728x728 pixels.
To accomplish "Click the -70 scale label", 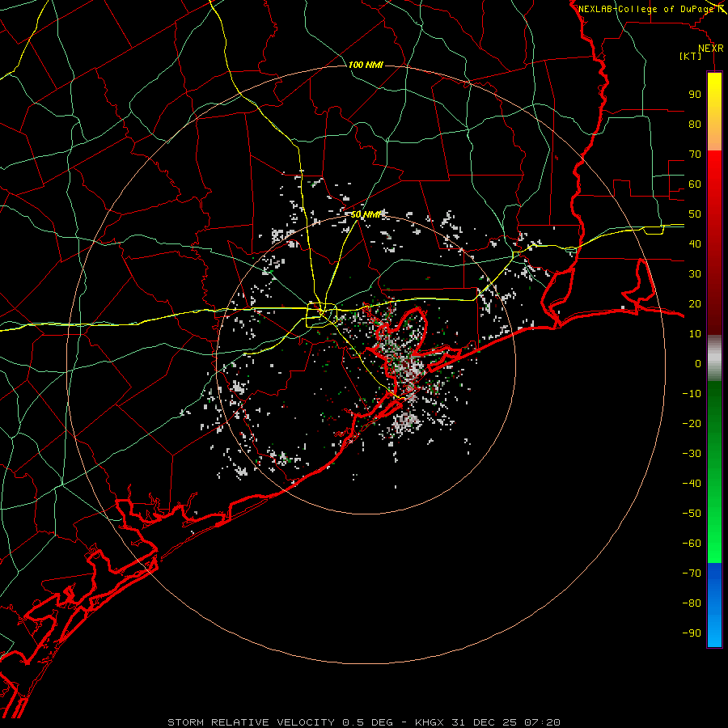I will (692, 574).
